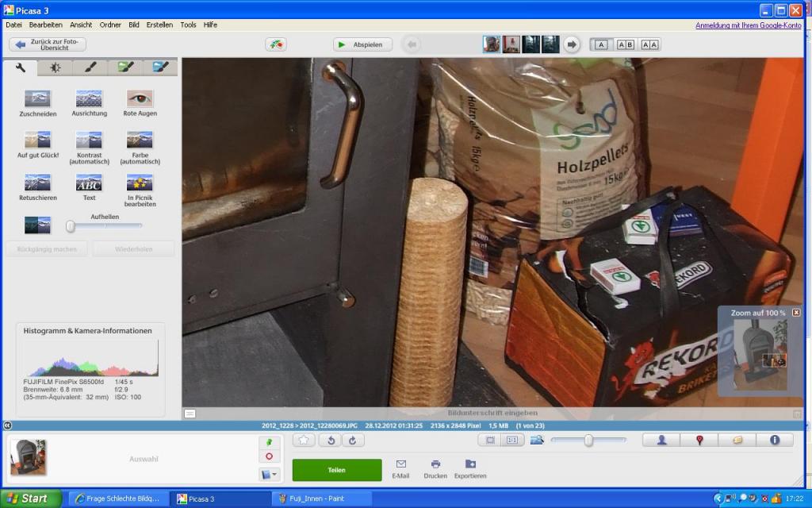The image size is (812, 508).
Task: Click the Aufhellen fill light slider
Action: click(x=104, y=226)
